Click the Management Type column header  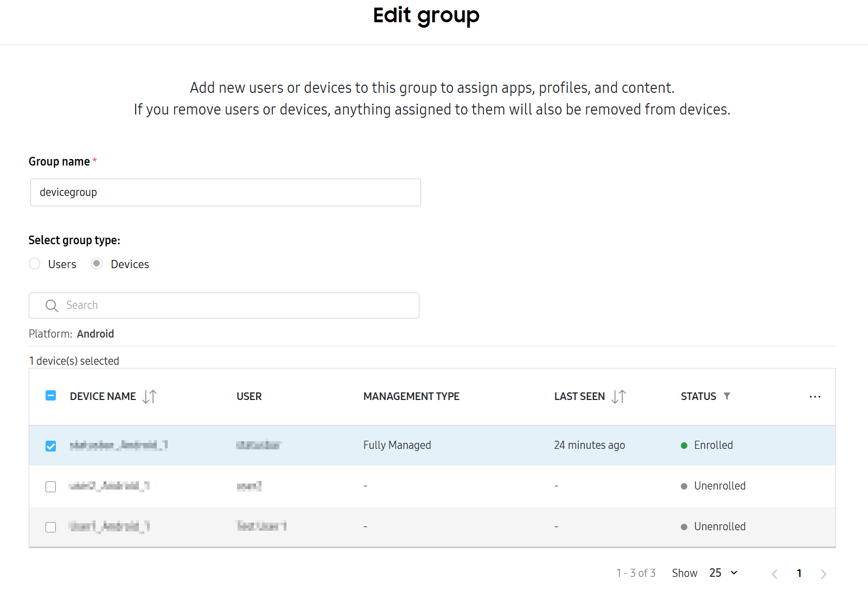pyautogui.click(x=411, y=396)
